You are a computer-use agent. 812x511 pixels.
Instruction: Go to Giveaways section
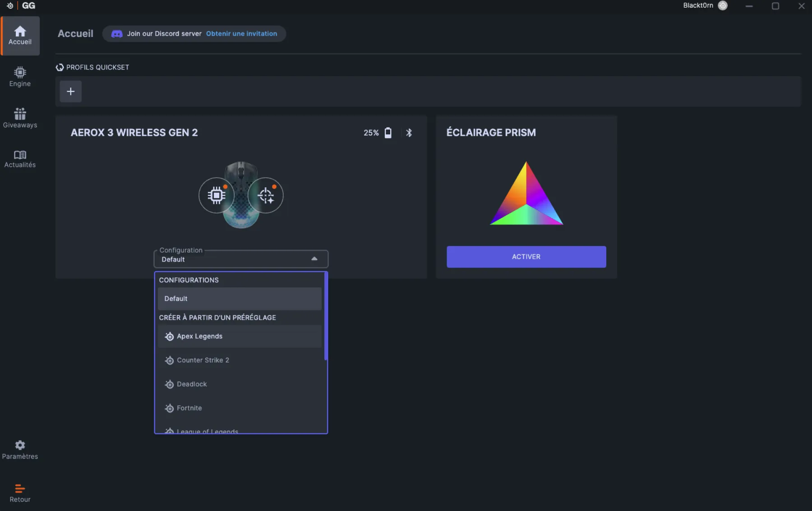[20, 118]
